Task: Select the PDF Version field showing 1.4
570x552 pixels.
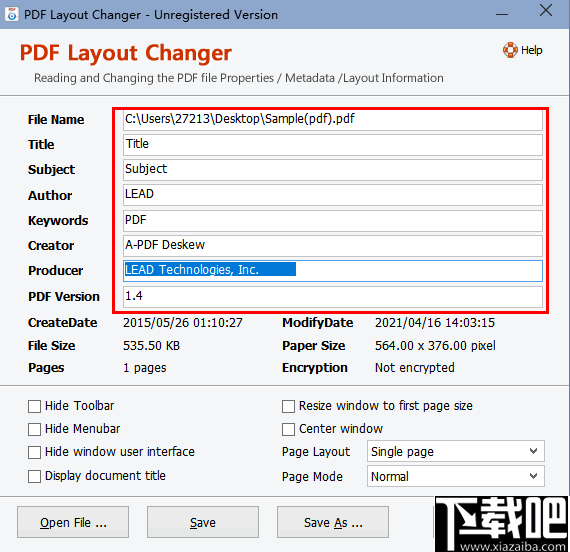Action: click(x=333, y=297)
